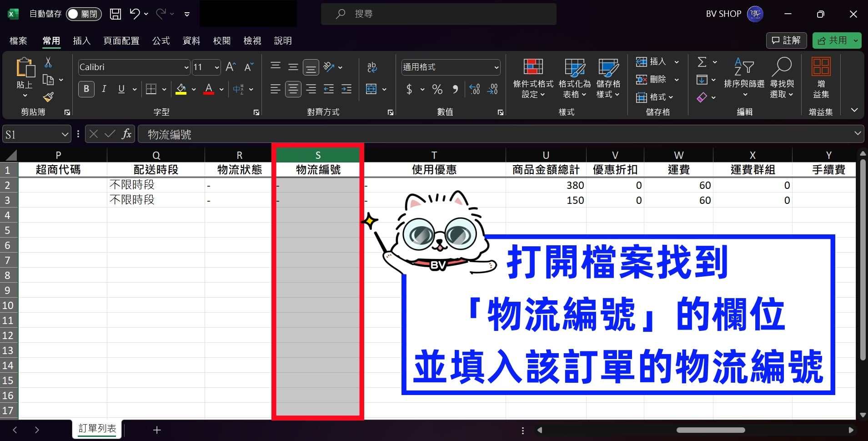The height and width of the screenshot is (441, 868).
Task: Expand the Name Box dropdown arrow
Action: click(65, 134)
